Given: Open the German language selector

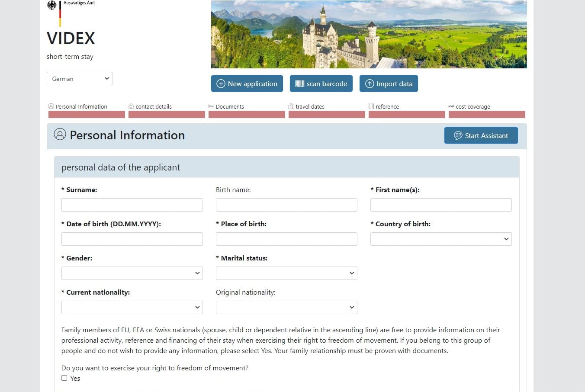Looking at the screenshot, I should [x=80, y=79].
